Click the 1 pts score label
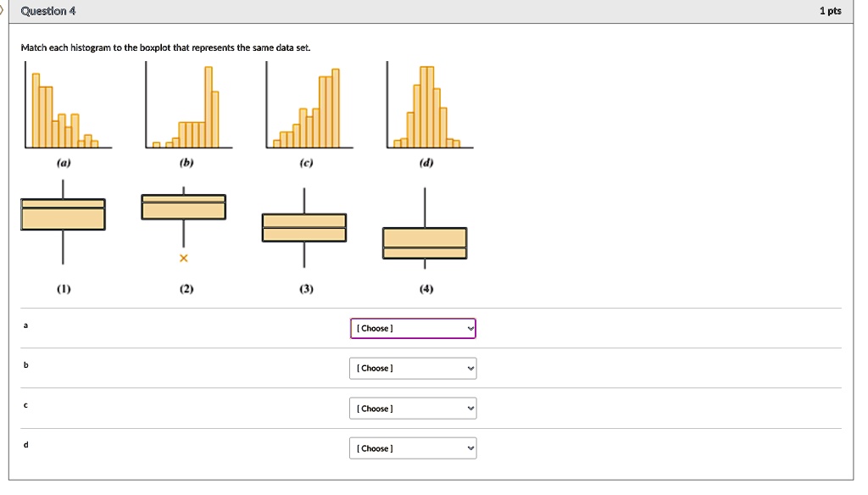Screen dimensions: 868x495 pyautogui.click(x=831, y=11)
